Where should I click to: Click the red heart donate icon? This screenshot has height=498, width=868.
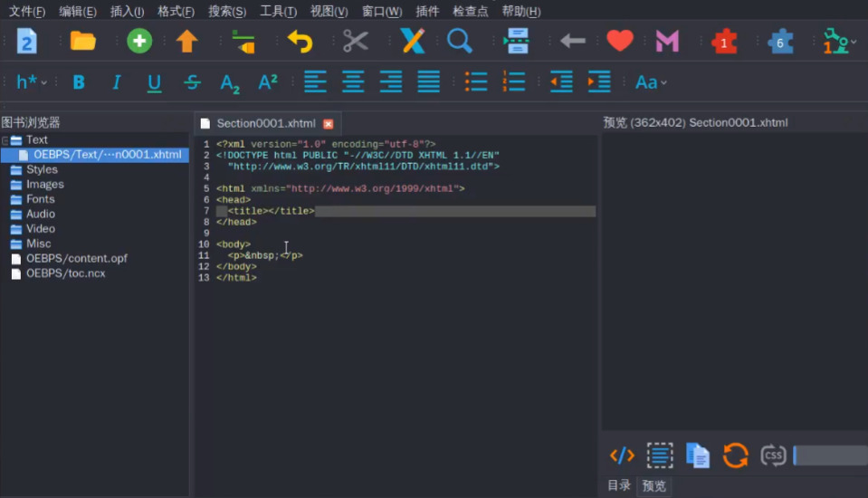coord(619,41)
